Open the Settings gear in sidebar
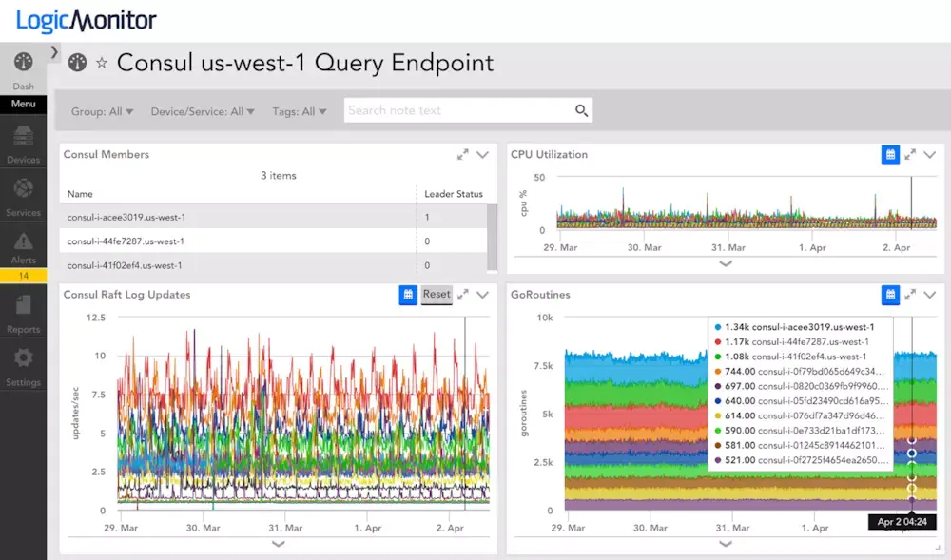This screenshot has width=951, height=560. (23, 365)
